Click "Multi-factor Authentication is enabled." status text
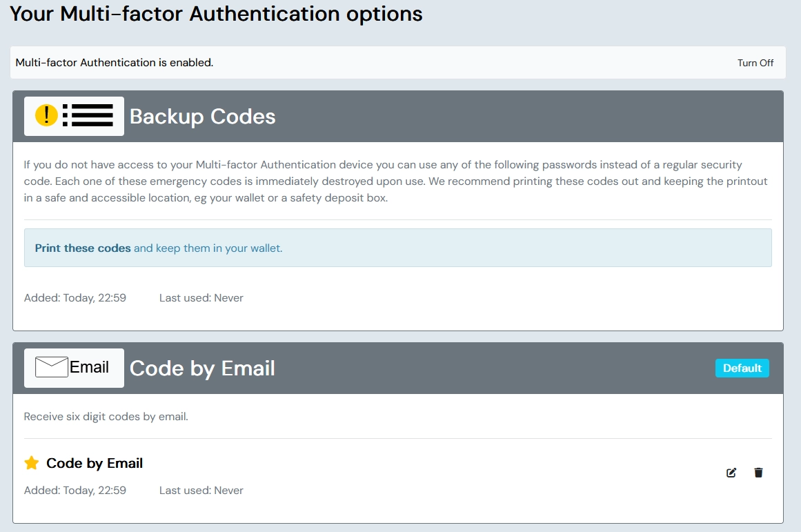 [115, 63]
